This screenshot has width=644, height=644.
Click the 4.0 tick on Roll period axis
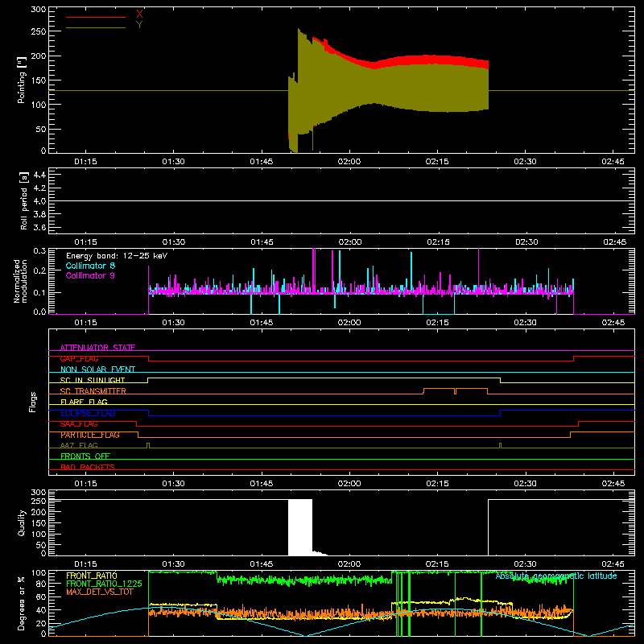(39, 201)
